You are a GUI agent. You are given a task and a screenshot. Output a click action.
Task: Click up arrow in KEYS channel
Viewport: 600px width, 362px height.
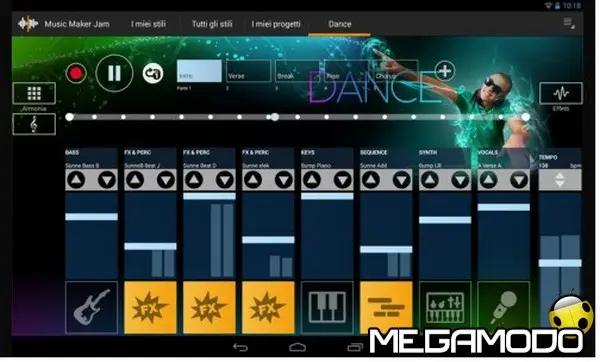(312, 179)
